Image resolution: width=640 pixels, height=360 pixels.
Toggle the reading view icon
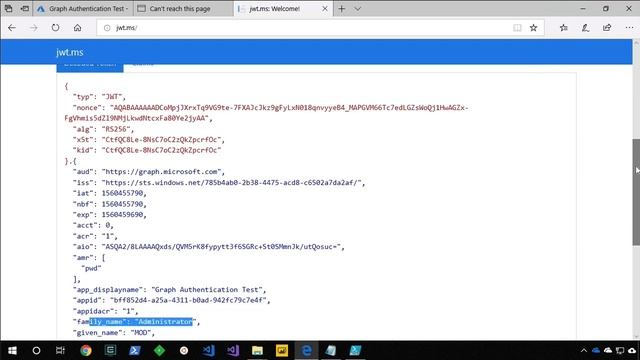point(517,28)
